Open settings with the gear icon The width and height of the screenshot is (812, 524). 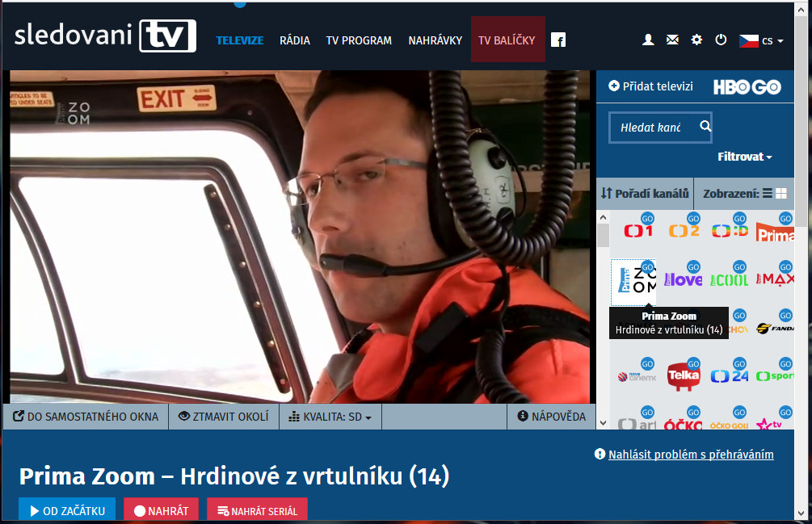point(696,40)
